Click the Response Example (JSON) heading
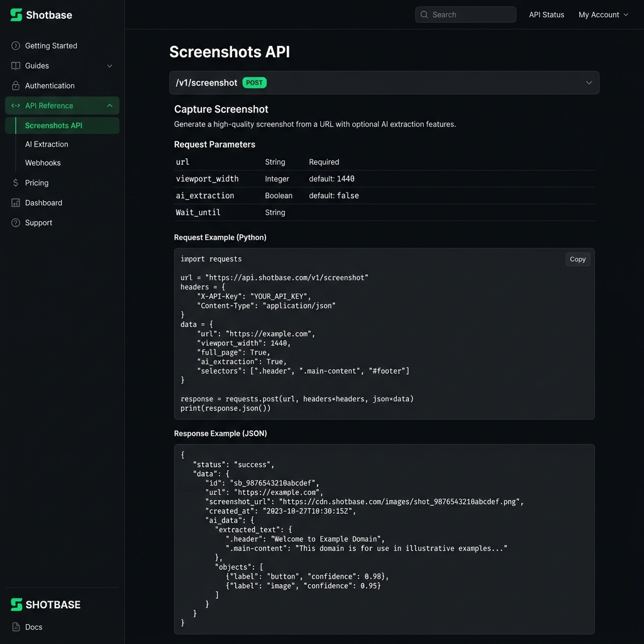644x644 pixels. (x=221, y=433)
